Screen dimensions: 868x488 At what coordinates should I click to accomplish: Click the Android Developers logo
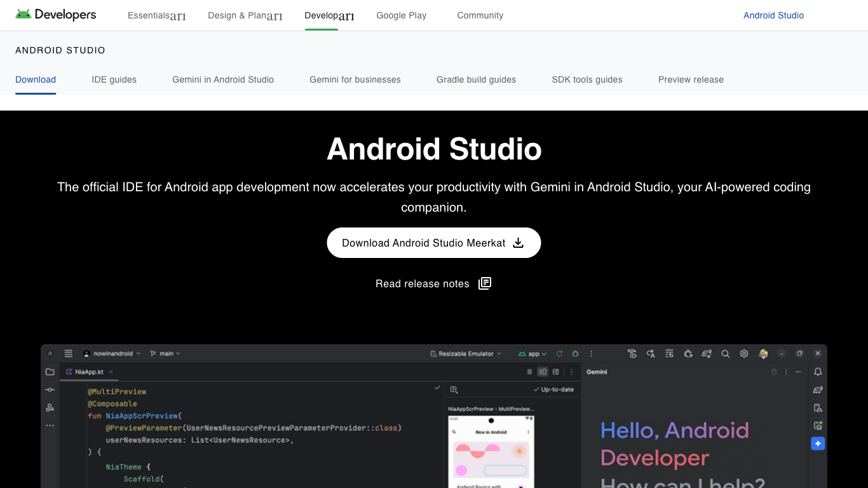click(56, 15)
